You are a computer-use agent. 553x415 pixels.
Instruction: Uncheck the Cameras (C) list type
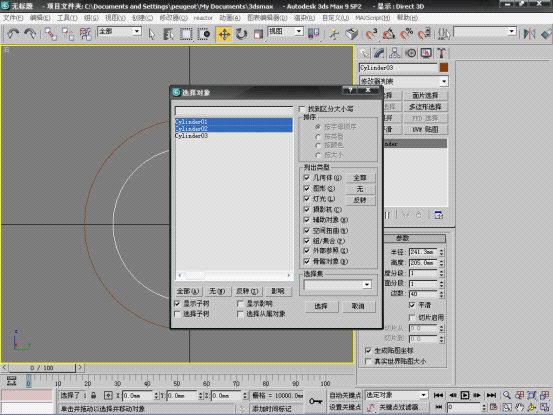[307, 209]
